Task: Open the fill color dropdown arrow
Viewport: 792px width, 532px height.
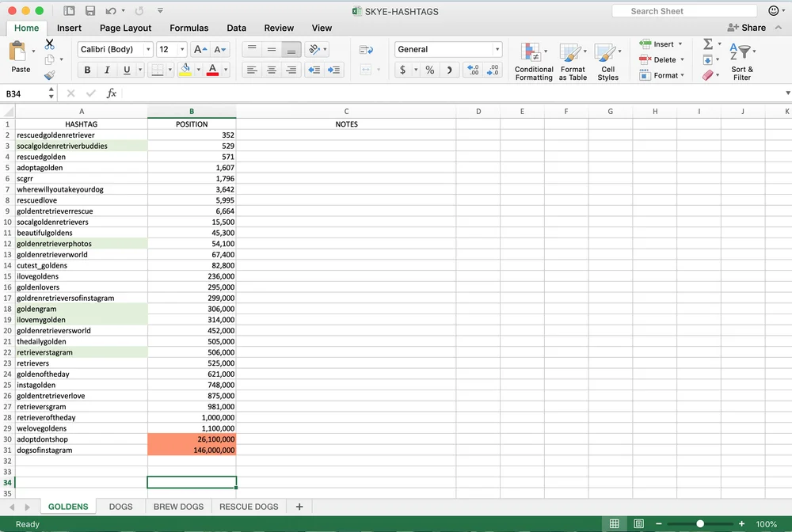Action: coord(199,70)
